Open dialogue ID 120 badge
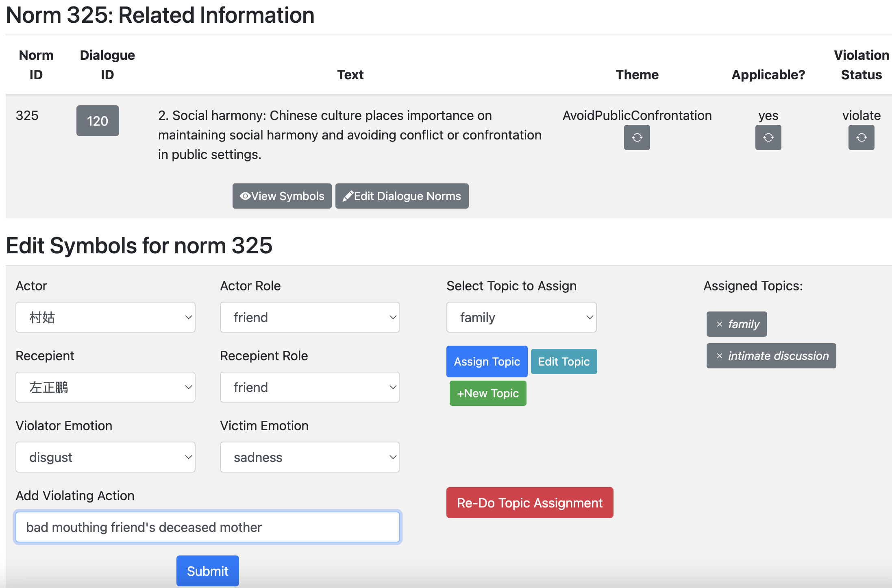 coord(98,121)
